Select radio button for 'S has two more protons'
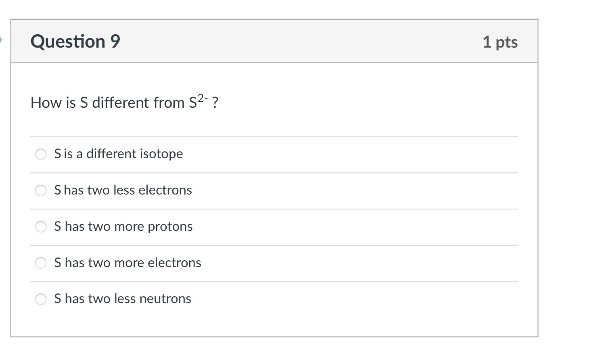Image resolution: width=594 pixels, height=364 pixels. pos(41,226)
